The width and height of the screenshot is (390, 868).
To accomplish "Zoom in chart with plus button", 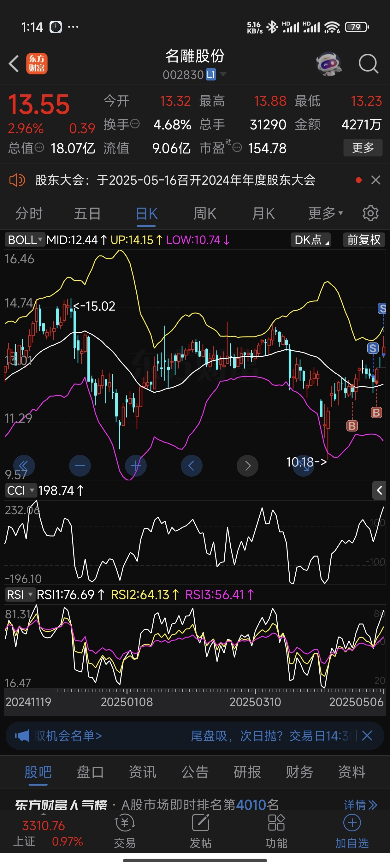I will point(136,466).
